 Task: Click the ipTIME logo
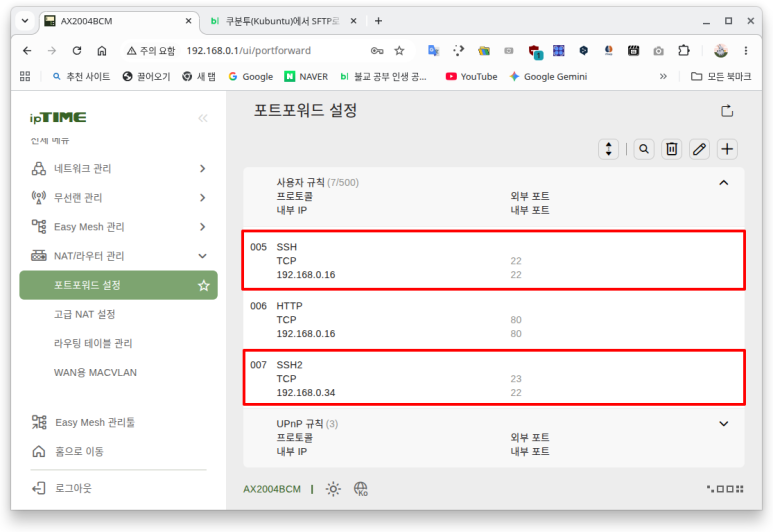pos(58,117)
